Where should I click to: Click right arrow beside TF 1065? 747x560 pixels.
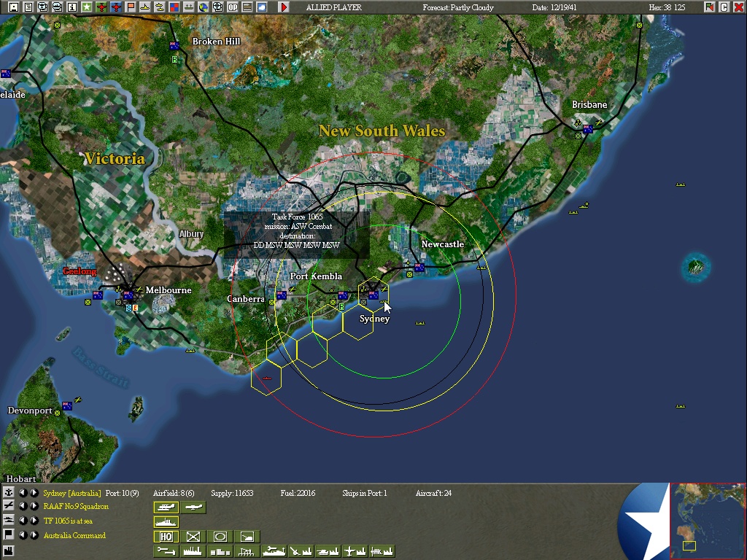point(34,521)
